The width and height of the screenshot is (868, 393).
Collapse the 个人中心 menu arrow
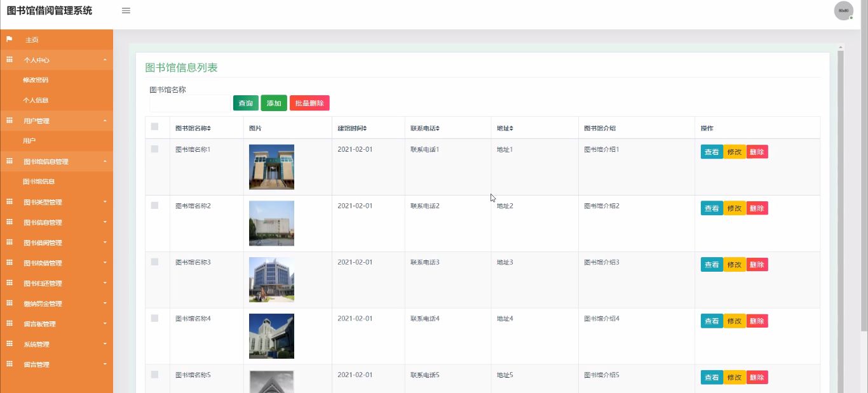click(105, 60)
